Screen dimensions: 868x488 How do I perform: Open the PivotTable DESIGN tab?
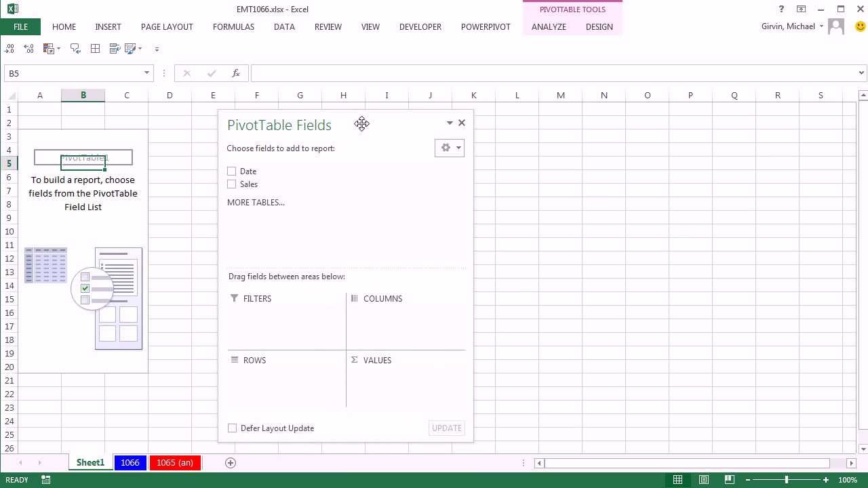tap(599, 26)
